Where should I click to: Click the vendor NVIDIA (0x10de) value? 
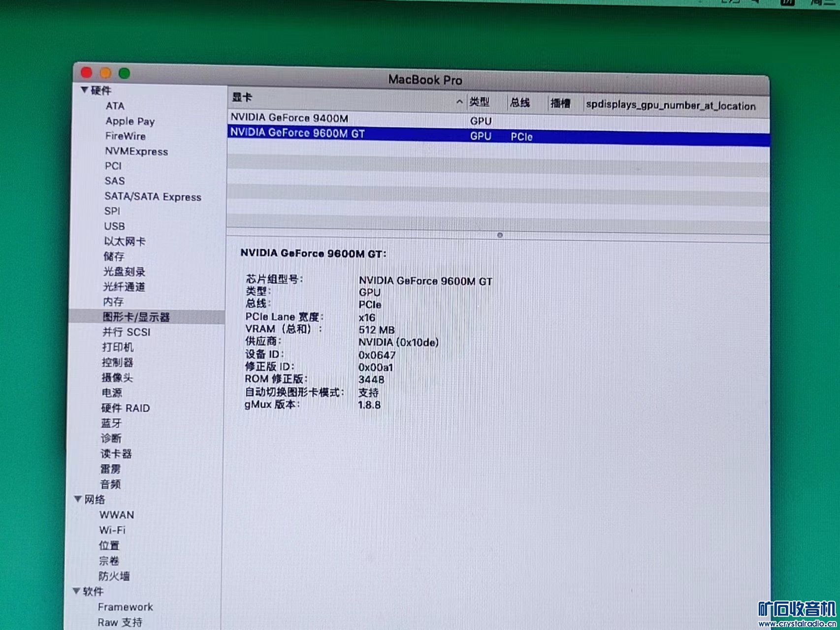(398, 342)
